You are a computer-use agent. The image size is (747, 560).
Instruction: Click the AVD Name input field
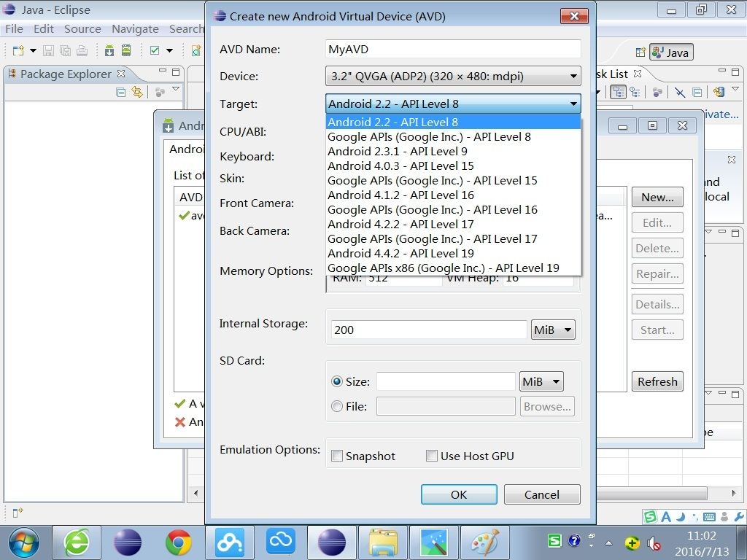(x=453, y=49)
